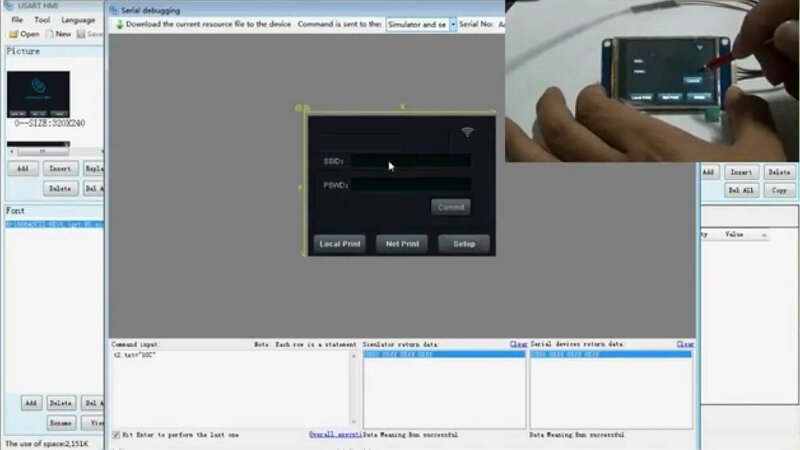Select the highlighted font entry in Font list

click(x=55, y=224)
